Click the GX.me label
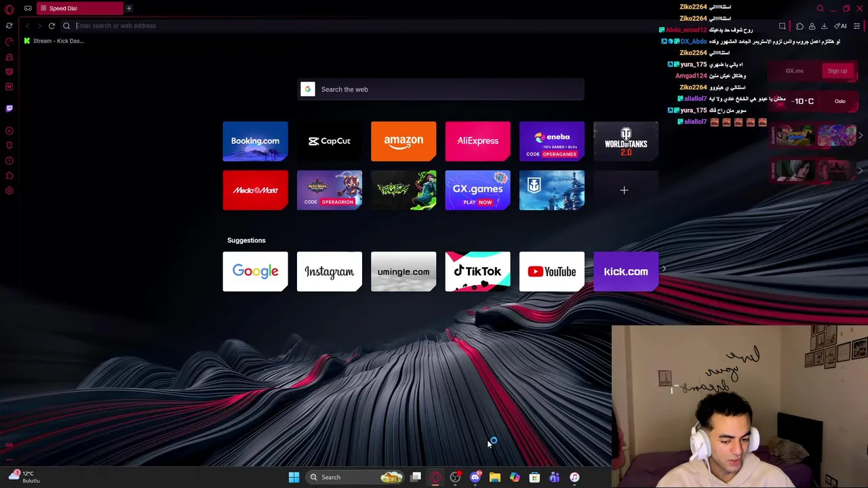The height and width of the screenshot is (488, 868). pyautogui.click(x=795, y=70)
